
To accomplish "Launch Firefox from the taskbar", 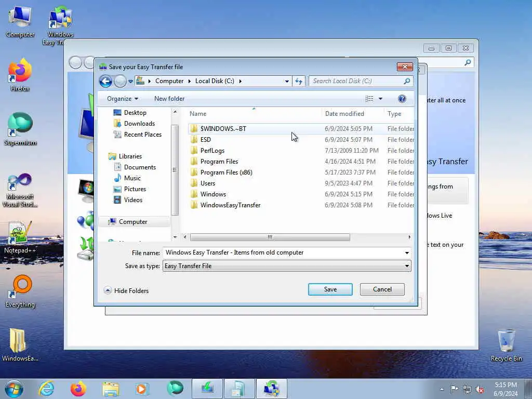I will pyautogui.click(x=78, y=389).
